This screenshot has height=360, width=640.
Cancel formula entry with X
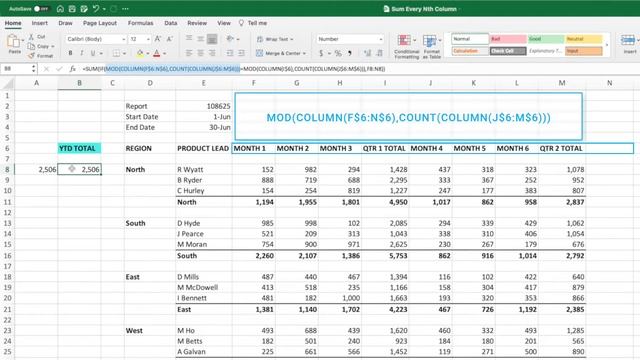46,69
